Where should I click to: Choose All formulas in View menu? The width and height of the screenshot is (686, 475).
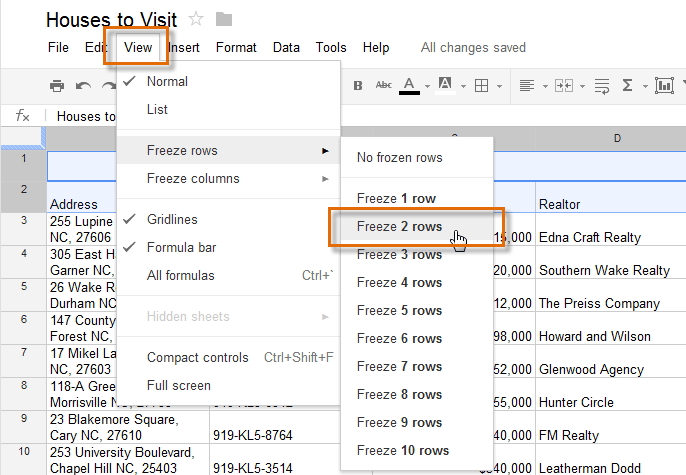coord(228,276)
